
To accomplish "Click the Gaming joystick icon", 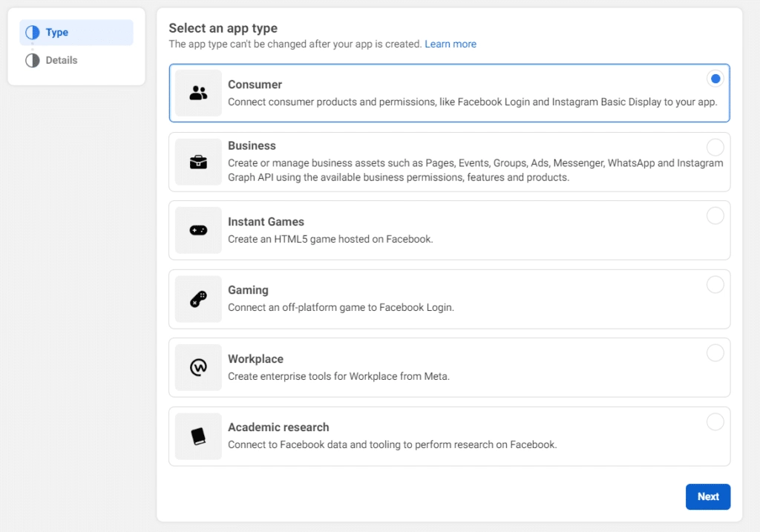I will [x=198, y=299].
